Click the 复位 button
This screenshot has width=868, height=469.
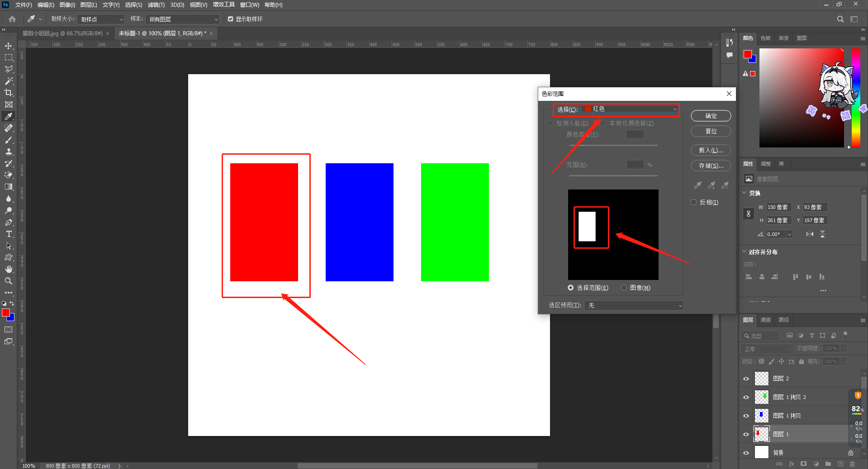711,131
